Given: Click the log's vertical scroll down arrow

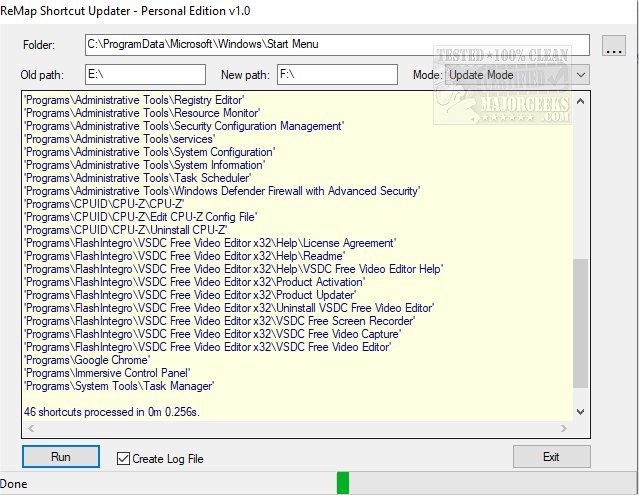Looking at the screenshot, I should coord(581,412).
